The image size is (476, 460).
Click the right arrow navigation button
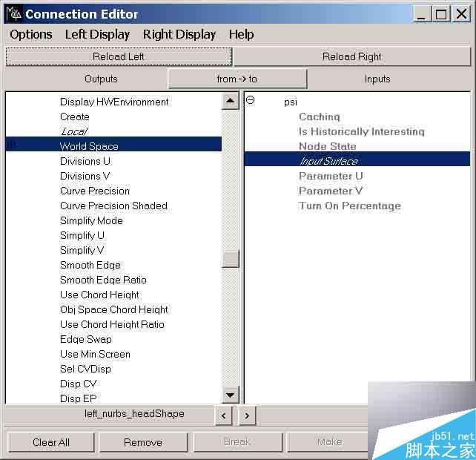coord(247,415)
